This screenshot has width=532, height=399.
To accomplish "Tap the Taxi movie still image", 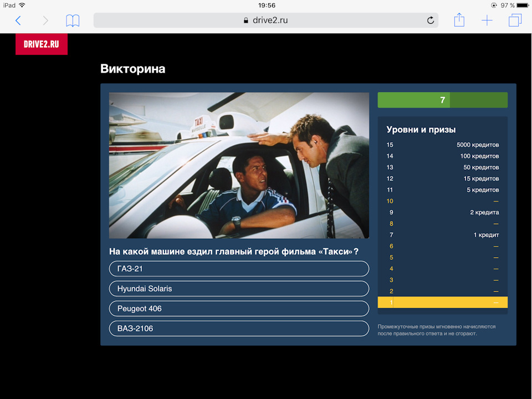I will point(239,165).
